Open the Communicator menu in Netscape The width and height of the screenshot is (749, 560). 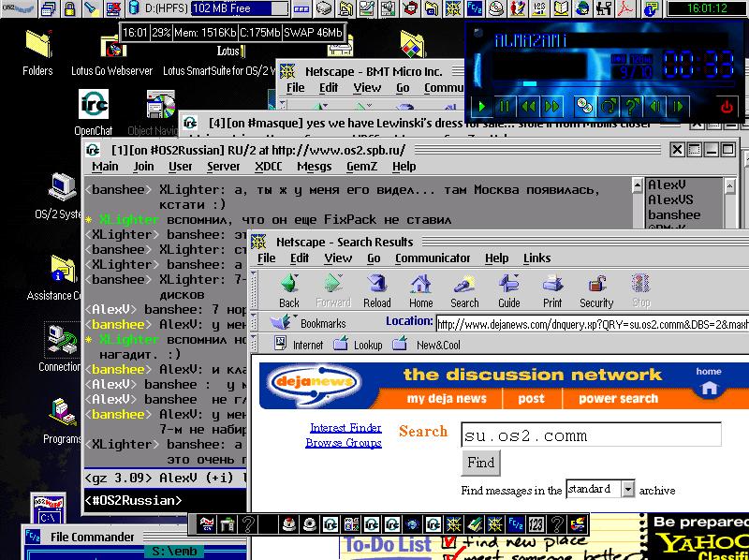click(433, 258)
